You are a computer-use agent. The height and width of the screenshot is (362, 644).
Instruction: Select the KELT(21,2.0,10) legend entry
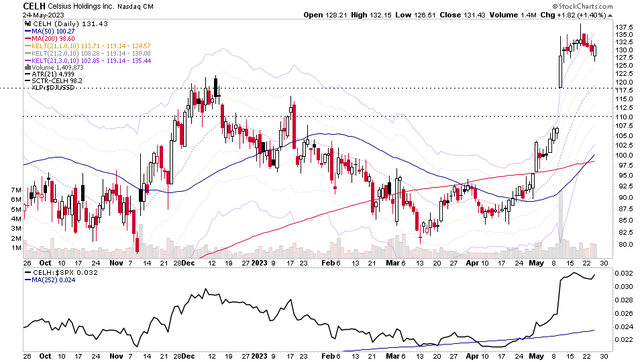pyautogui.click(x=91, y=54)
